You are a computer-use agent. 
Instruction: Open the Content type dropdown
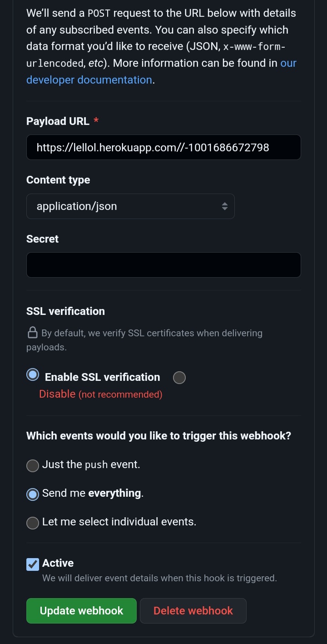(130, 206)
